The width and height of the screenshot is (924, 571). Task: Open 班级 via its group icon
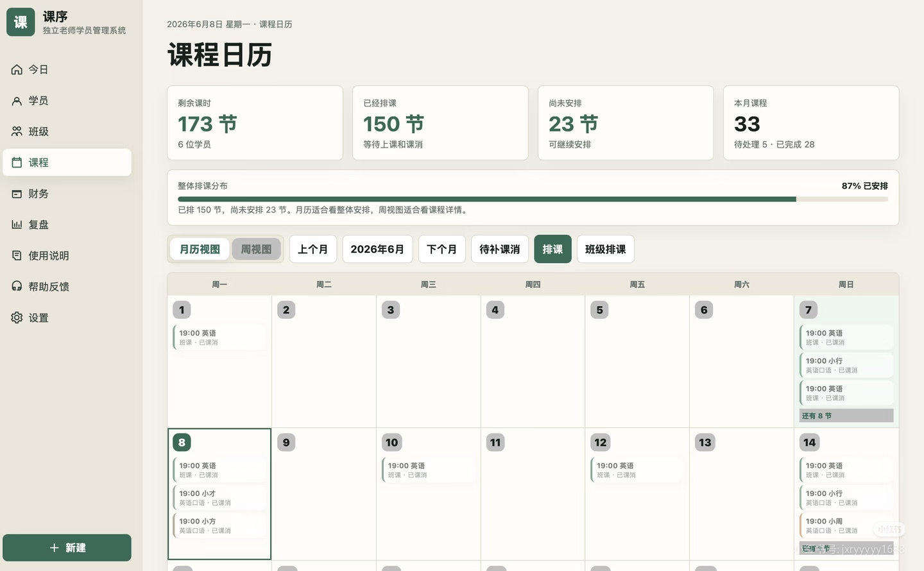17,132
